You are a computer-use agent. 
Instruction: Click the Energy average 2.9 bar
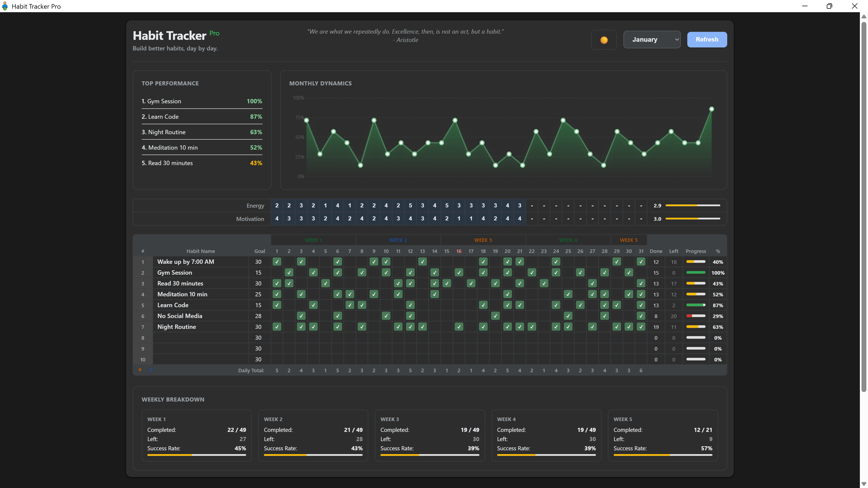pos(693,206)
